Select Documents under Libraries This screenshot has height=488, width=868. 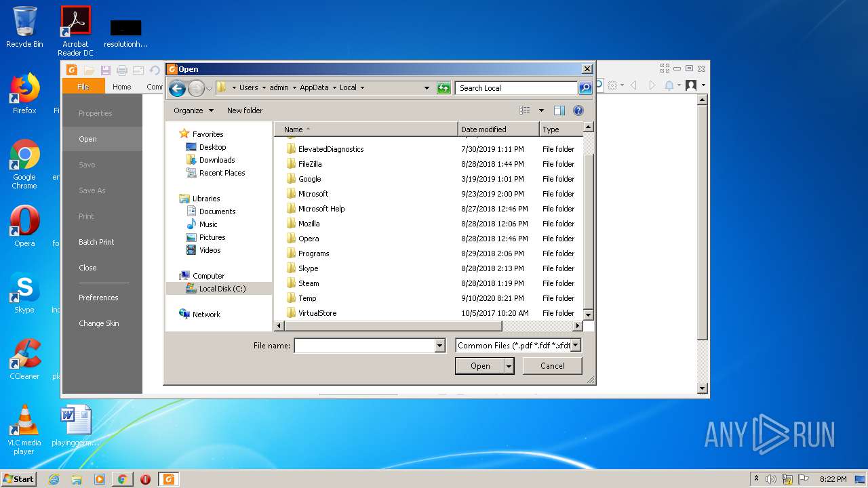(217, 211)
